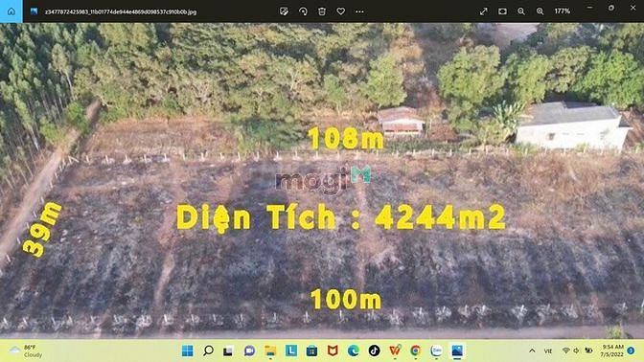
Task: Click the jpg file name in title bar
Action: 121,11
